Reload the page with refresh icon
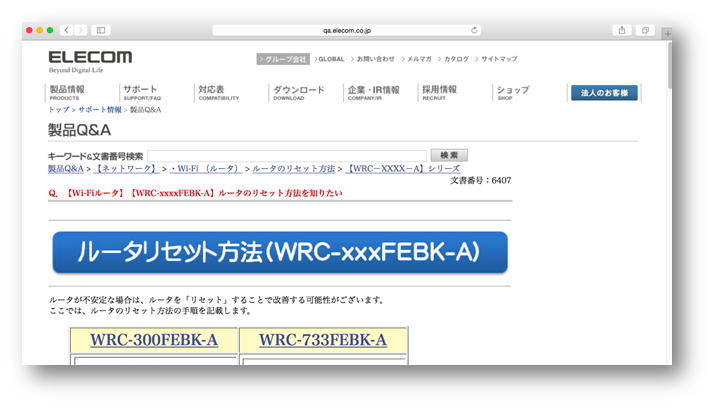This screenshot has width=714, height=407. (474, 30)
